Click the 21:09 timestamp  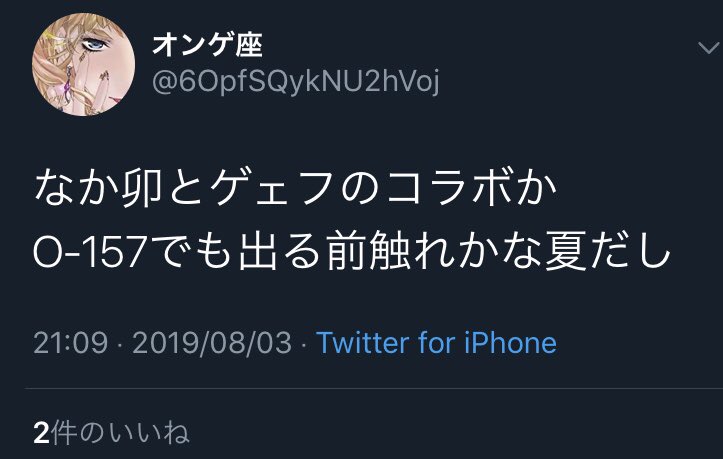click(71, 343)
